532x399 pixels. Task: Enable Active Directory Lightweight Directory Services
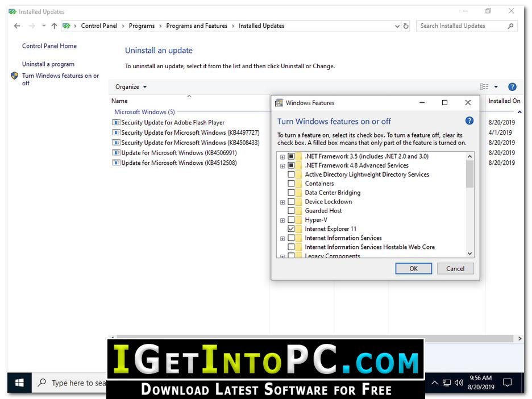(x=291, y=174)
